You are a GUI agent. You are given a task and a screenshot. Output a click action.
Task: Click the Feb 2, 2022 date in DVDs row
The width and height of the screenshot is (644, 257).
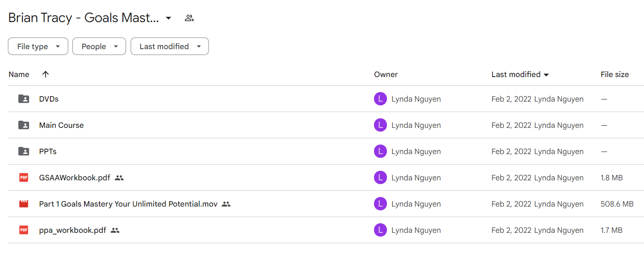point(511,99)
